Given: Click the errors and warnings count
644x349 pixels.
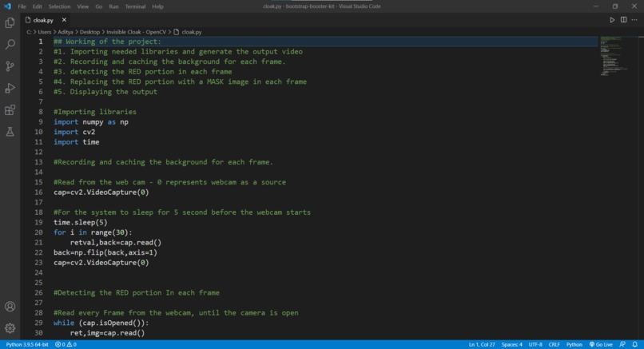Looking at the screenshot, I should pyautogui.click(x=66, y=344).
